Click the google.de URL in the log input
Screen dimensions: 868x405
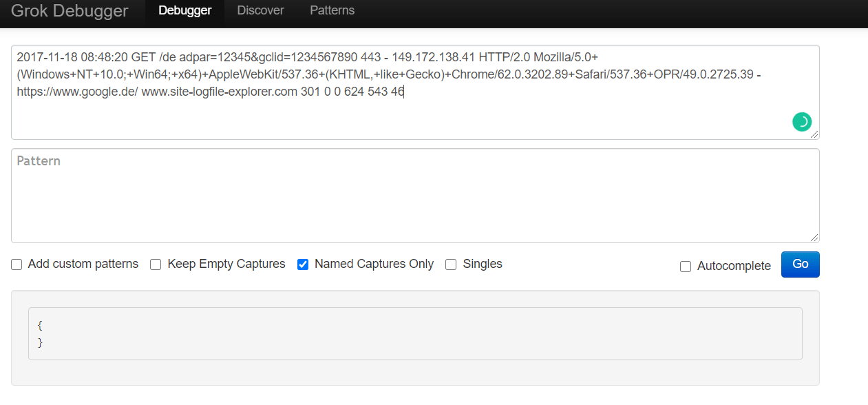pyautogui.click(x=78, y=91)
